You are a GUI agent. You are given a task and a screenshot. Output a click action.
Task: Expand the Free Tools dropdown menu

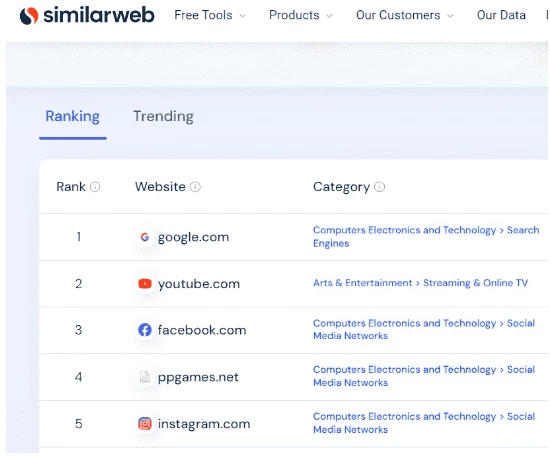click(210, 15)
